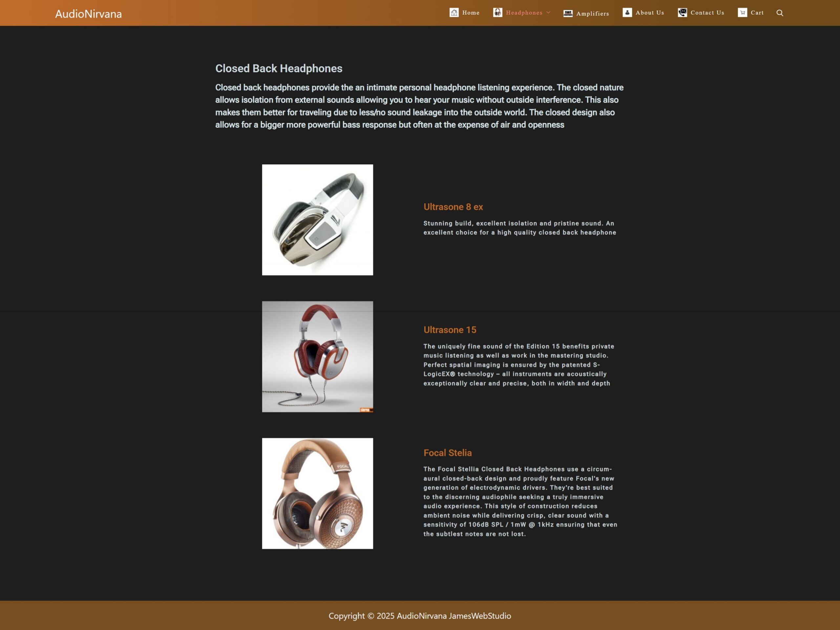Screen dimensions: 840x630
Task: Click the AudioNirvana site logo
Action: point(89,14)
